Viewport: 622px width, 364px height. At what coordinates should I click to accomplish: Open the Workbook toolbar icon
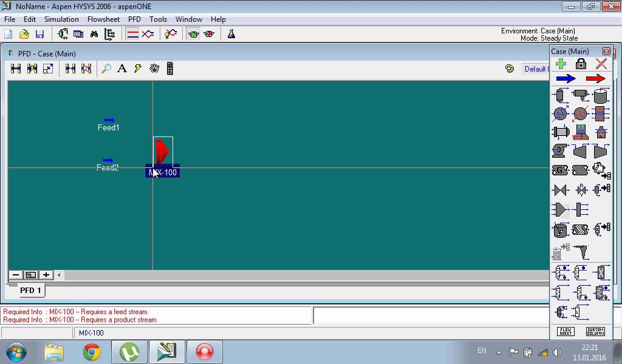(x=78, y=34)
